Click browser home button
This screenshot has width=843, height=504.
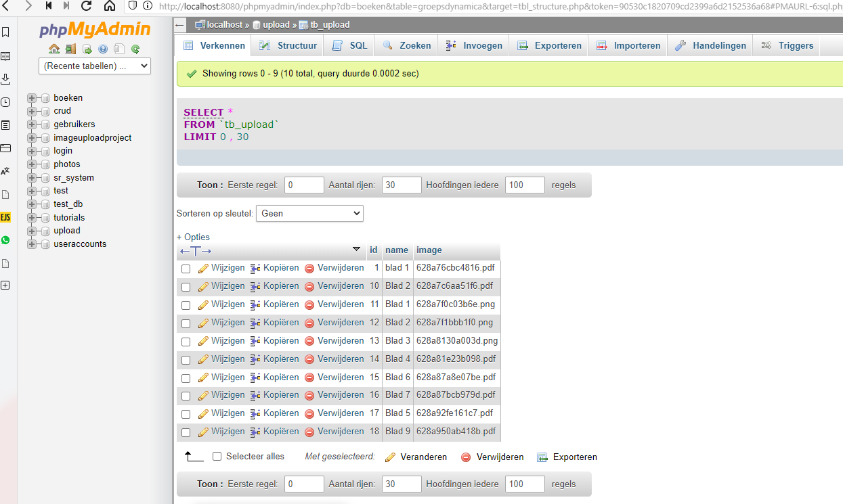tap(109, 6)
